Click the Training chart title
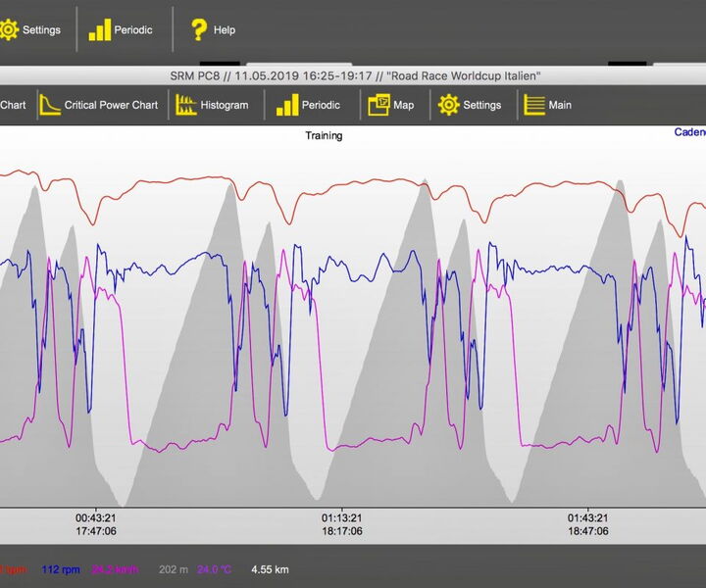 coord(324,136)
